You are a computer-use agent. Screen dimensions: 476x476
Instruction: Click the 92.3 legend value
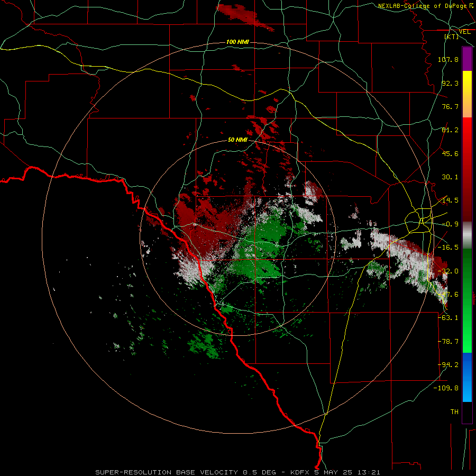point(450,83)
